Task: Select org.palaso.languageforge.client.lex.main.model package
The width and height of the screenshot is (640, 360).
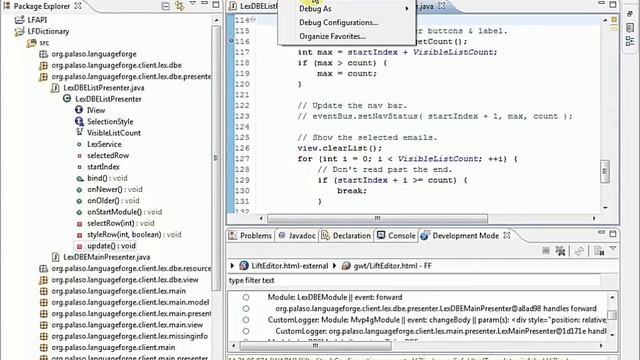Action: [130, 302]
